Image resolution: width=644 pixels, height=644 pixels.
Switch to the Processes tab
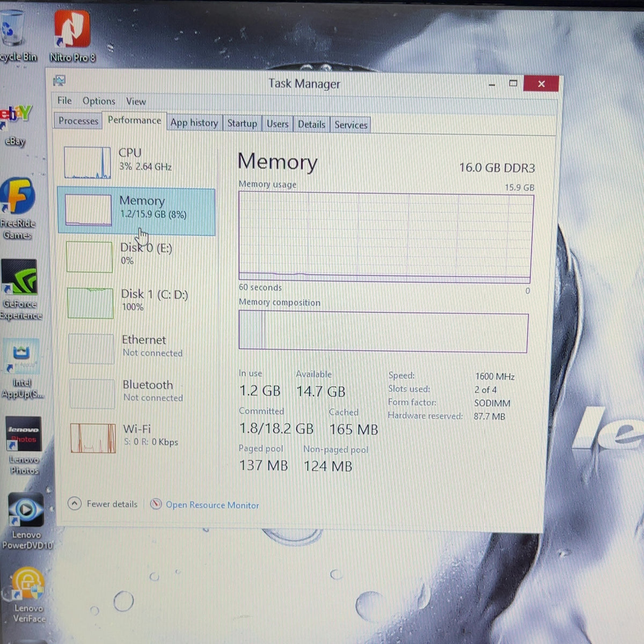pos(78,121)
